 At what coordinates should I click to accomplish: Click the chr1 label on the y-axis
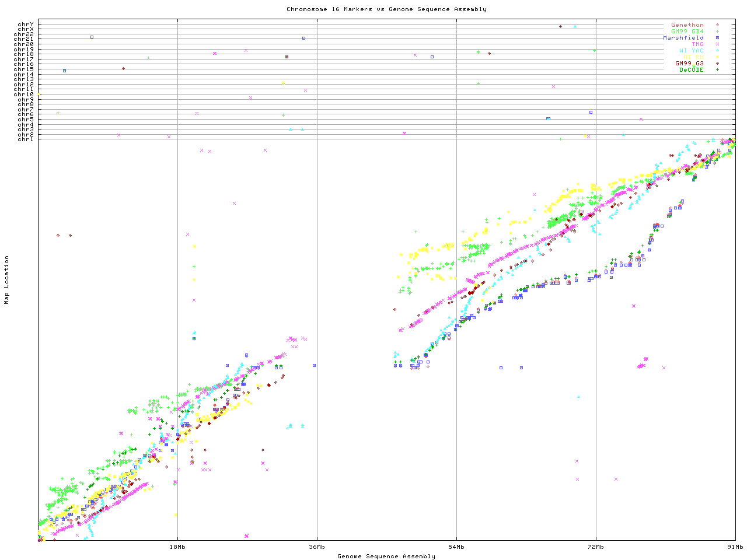pyautogui.click(x=26, y=139)
